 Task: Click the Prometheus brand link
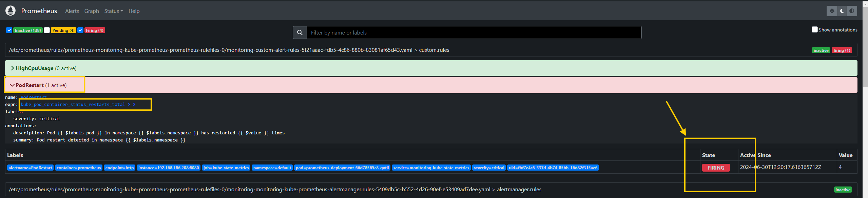[39, 11]
